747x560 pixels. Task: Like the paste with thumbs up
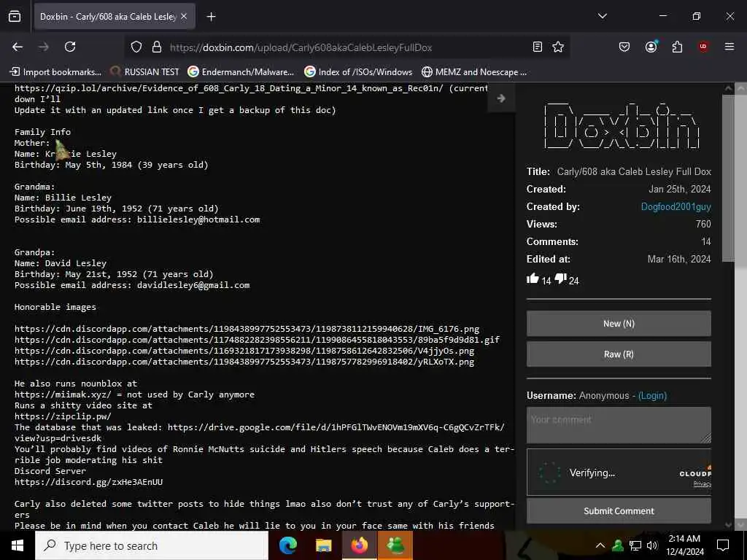click(533, 279)
